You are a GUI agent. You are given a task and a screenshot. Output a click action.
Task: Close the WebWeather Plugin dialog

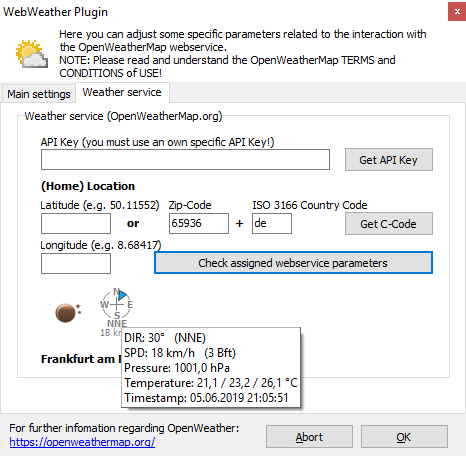(457, 12)
